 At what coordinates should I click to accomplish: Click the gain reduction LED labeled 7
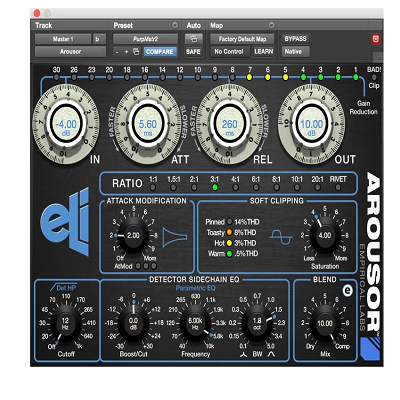point(250,77)
